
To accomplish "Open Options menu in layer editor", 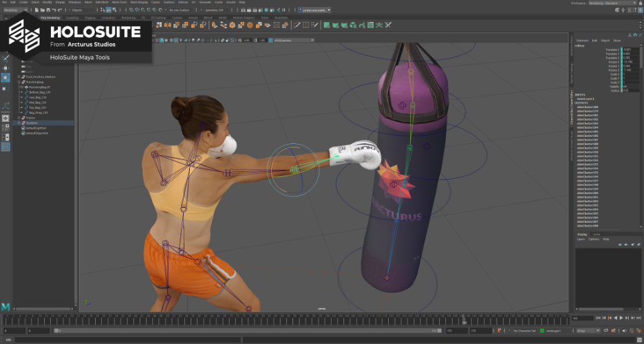I will click(x=594, y=239).
